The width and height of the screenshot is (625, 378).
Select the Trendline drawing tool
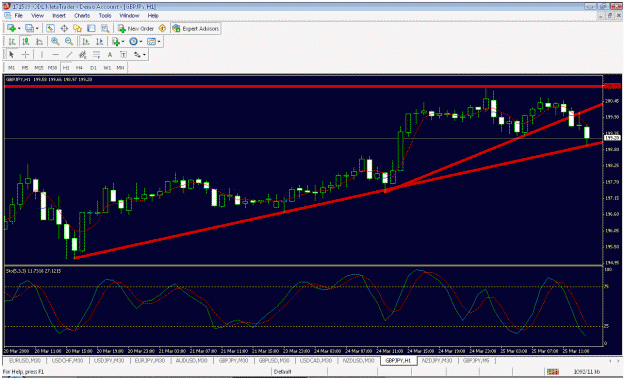[69, 55]
